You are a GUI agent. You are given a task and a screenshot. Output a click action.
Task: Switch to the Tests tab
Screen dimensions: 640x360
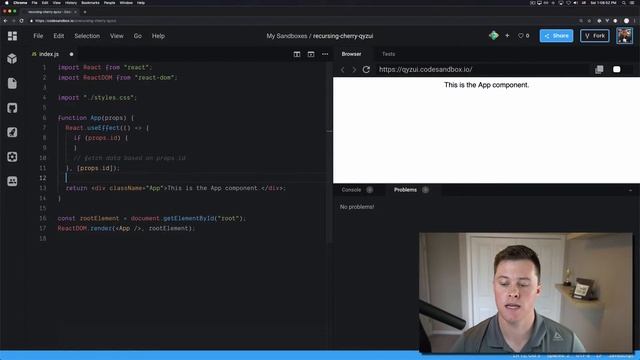[388, 54]
